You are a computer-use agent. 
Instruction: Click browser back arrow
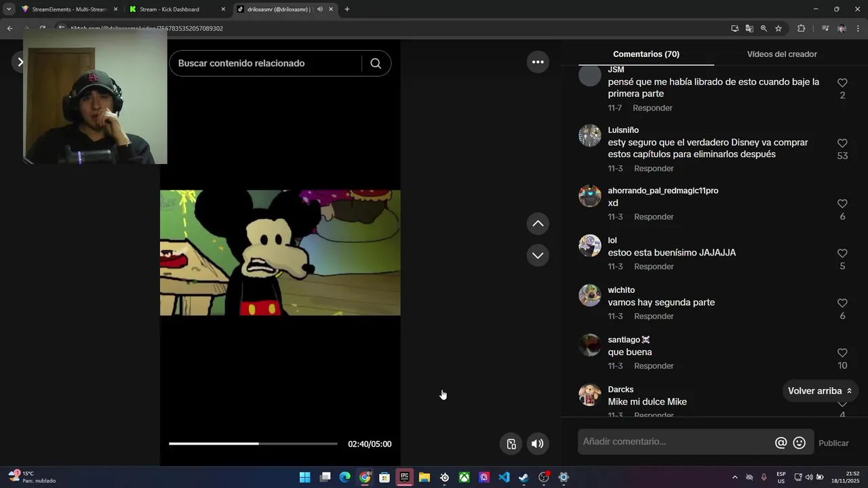point(9,28)
